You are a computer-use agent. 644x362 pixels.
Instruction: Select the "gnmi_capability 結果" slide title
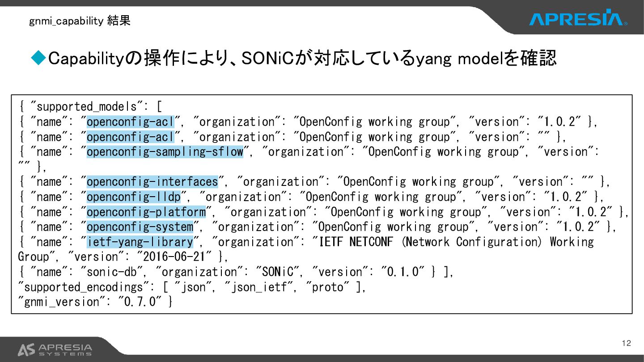(x=80, y=21)
